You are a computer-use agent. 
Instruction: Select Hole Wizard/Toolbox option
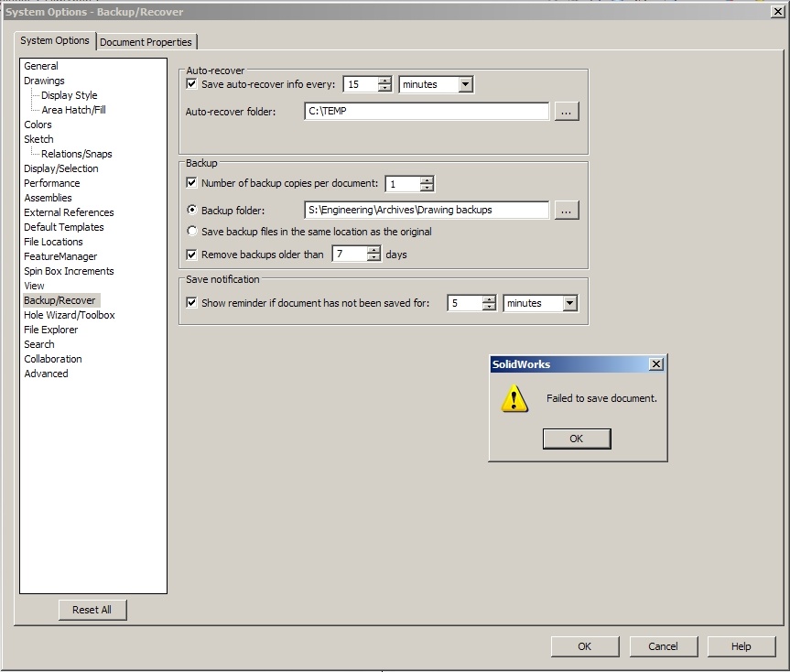coord(70,315)
